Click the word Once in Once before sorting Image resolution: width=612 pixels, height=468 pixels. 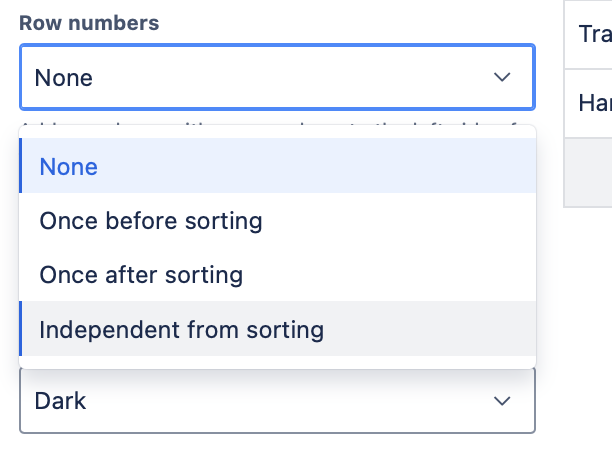coord(66,221)
